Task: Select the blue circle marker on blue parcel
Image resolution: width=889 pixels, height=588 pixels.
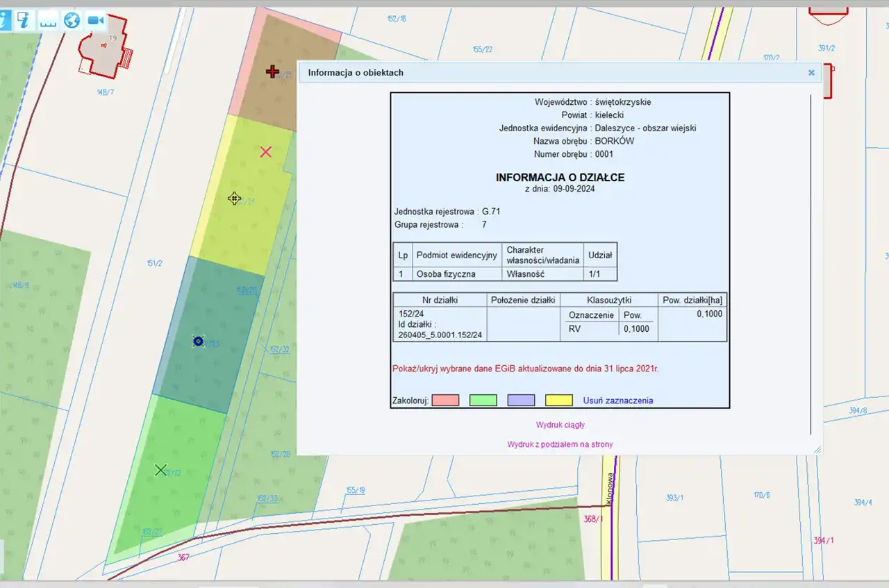Action: (198, 340)
